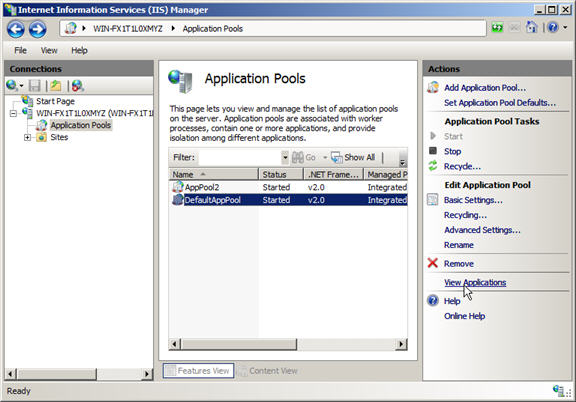Switch to the Features View tab
Viewport: 576px width, 402px height.
tap(198, 371)
